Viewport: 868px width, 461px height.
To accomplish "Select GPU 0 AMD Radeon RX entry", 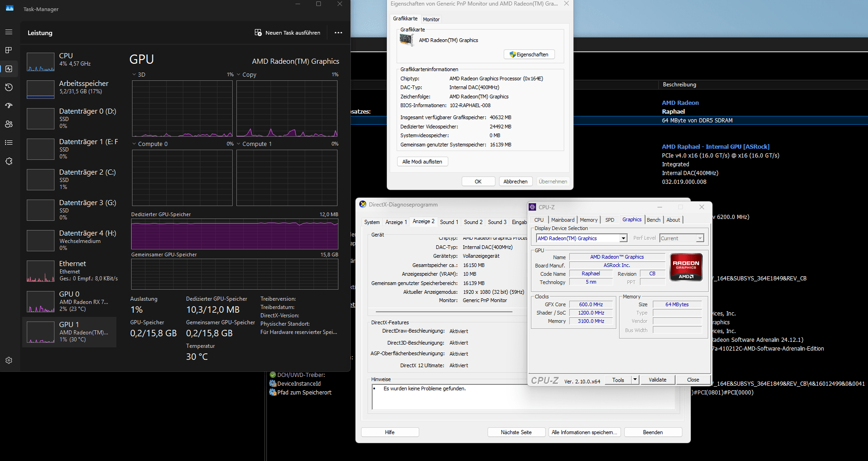I will [69, 301].
